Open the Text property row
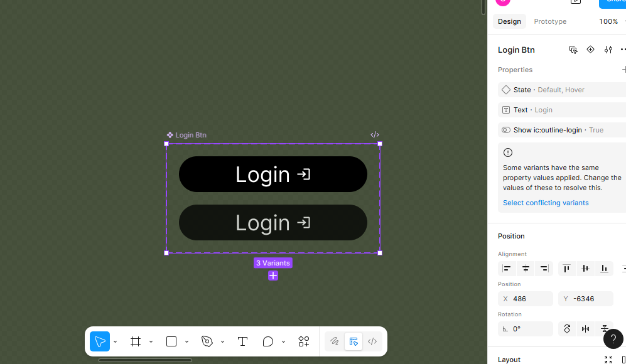 562,110
